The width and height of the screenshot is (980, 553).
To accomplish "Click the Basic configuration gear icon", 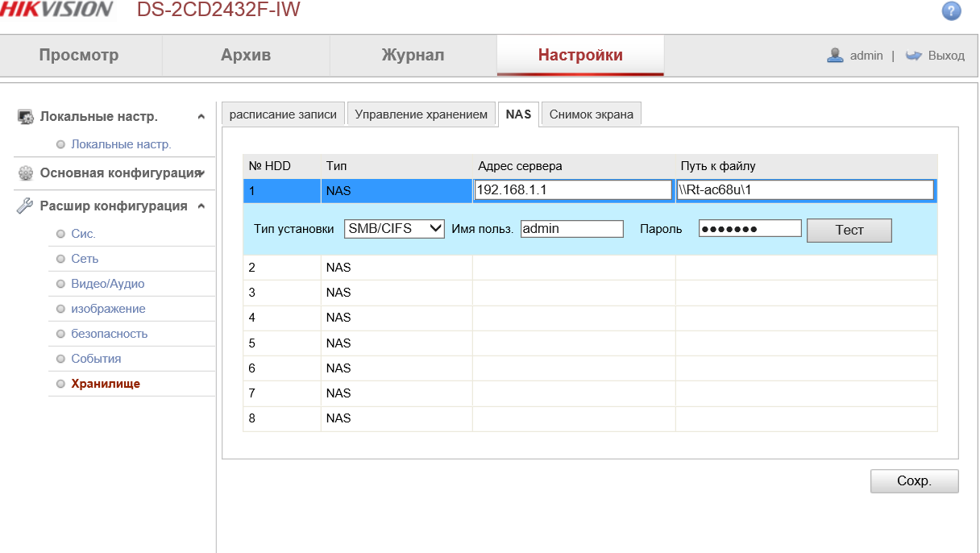I will click(25, 173).
